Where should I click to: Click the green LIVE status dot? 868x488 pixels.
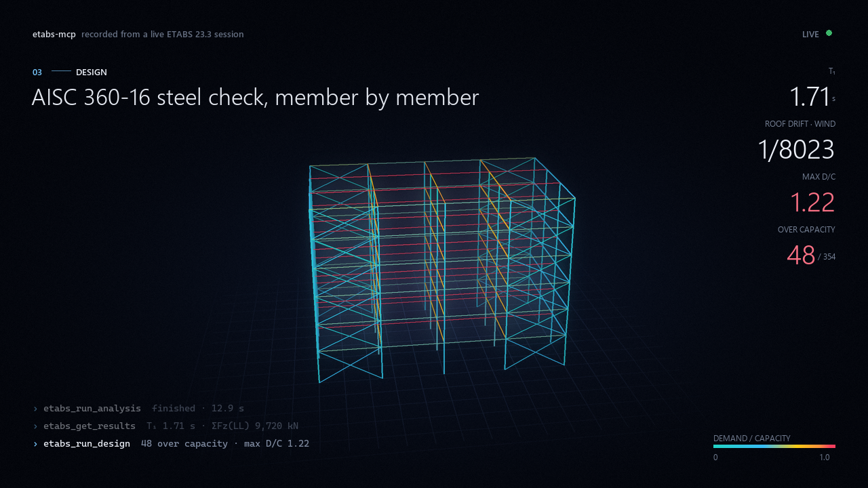(829, 33)
